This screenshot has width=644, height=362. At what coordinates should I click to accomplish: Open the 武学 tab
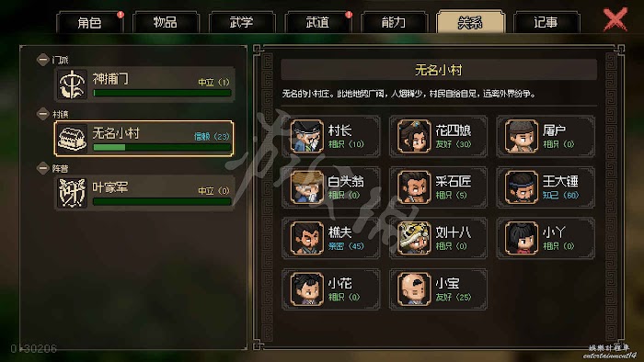pos(241,22)
